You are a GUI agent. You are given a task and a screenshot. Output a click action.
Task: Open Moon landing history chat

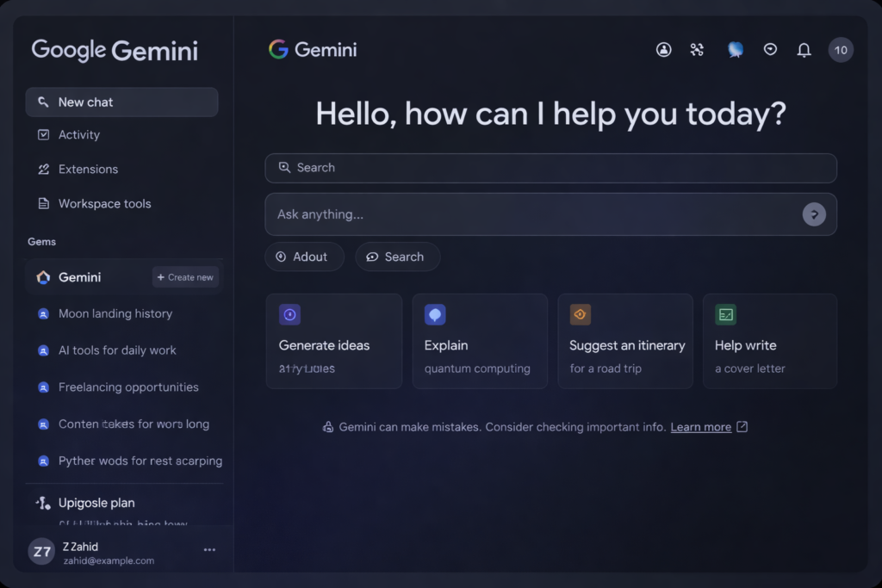point(115,314)
